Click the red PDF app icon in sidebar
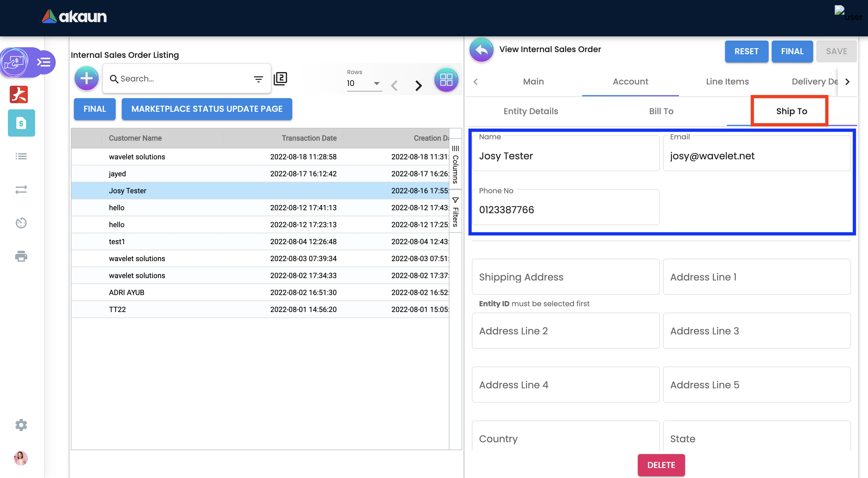Image resolution: width=868 pixels, height=478 pixels. 18,95
